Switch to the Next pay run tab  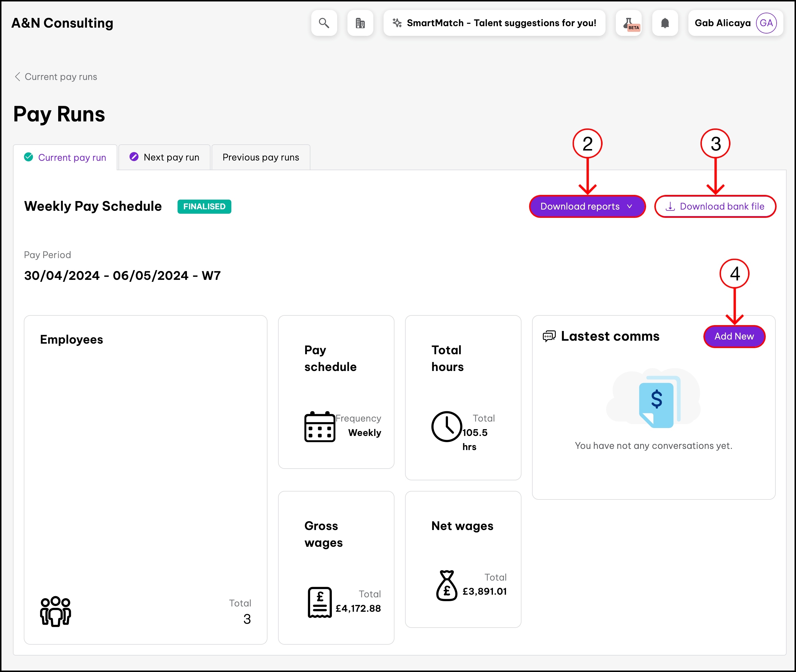165,157
